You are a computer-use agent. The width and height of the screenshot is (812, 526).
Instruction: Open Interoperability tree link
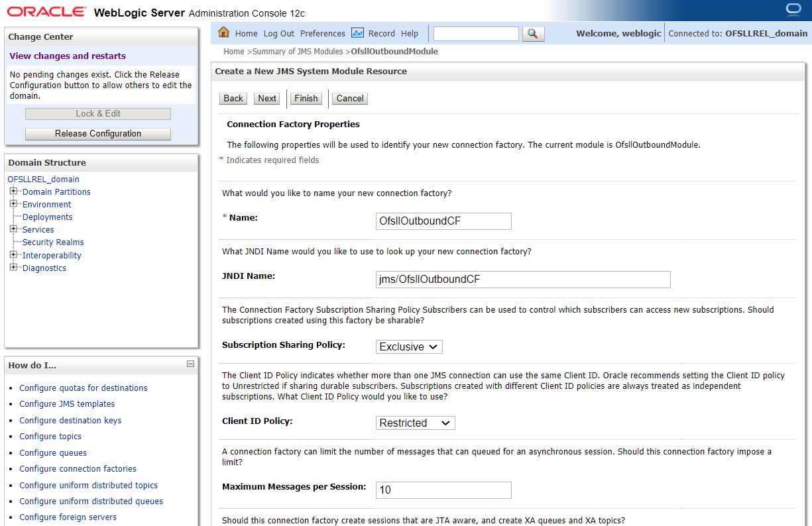click(52, 255)
